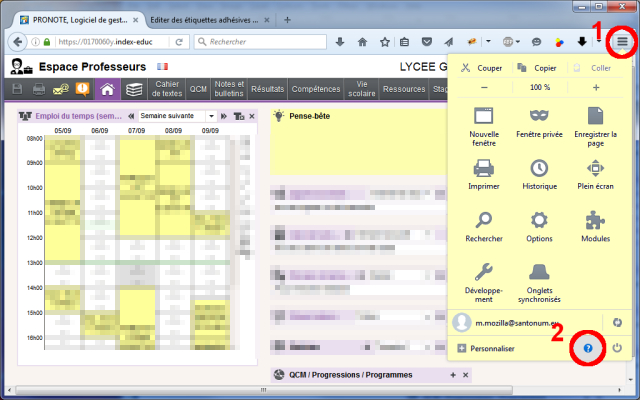Click previous week arrow in timetable
This screenshot has height=400, width=640.
[131, 116]
